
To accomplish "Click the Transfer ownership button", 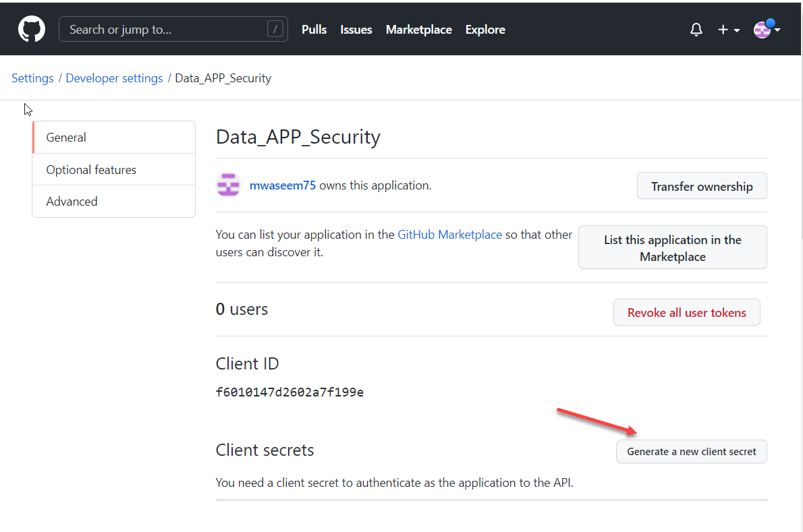I will coord(702,187).
